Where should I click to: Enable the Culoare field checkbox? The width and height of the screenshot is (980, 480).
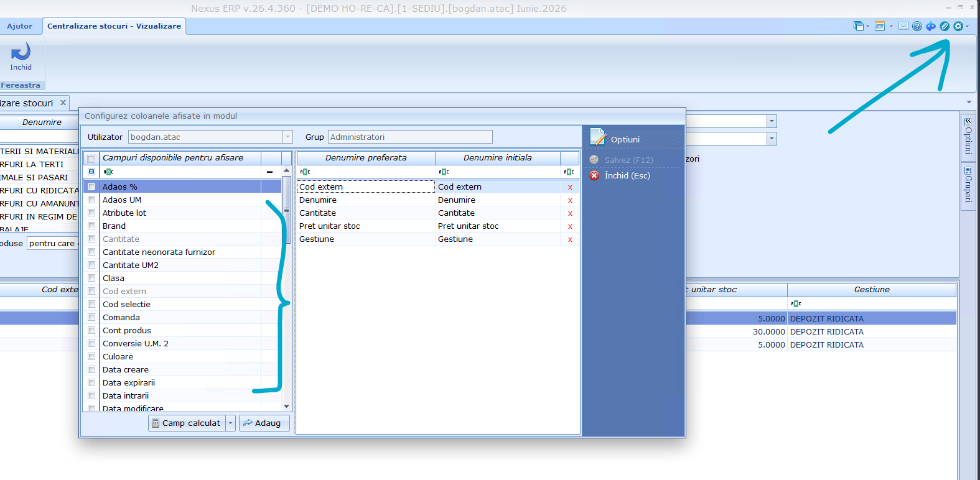click(x=91, y=356)
